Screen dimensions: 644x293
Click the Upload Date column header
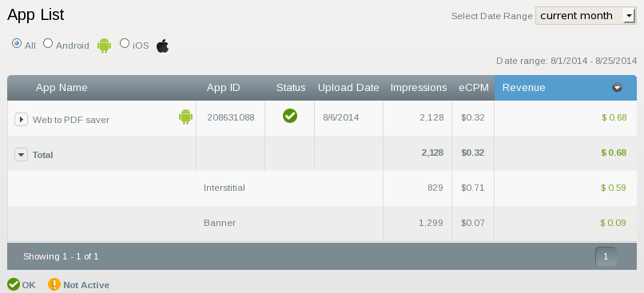pyautogui.click(x=348, y=87)
